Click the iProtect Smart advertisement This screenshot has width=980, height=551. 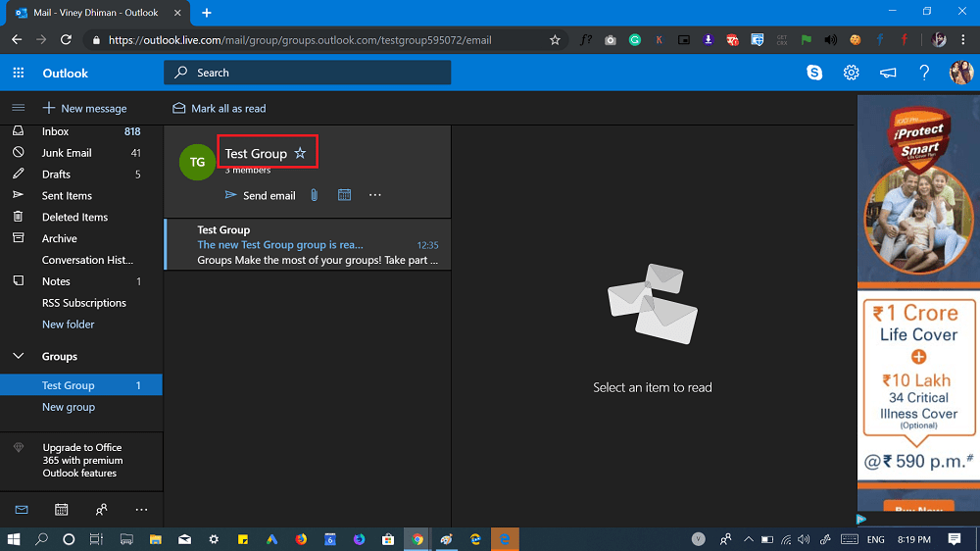pos(918,303)
